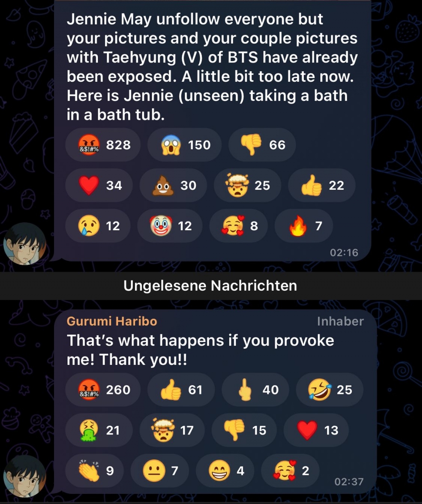Screen dimensions: 422x504
Task: Tap the red heart reaction with 34
Action: point(99,186)
